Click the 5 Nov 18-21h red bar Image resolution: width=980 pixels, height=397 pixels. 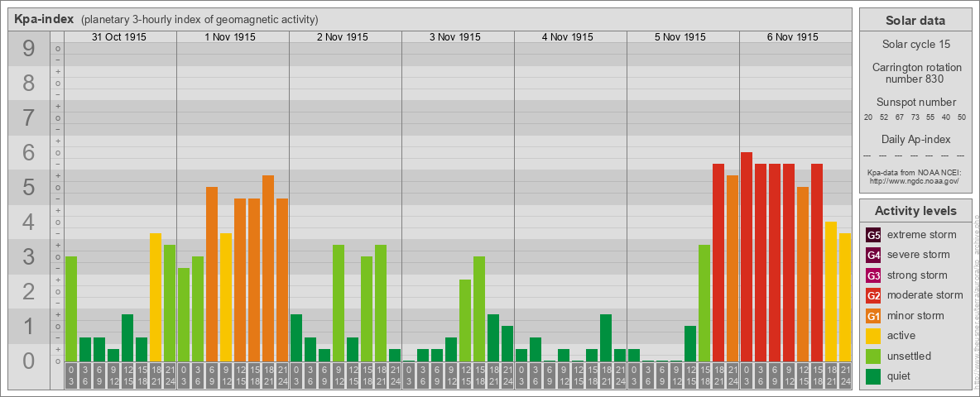click(718, 263)
